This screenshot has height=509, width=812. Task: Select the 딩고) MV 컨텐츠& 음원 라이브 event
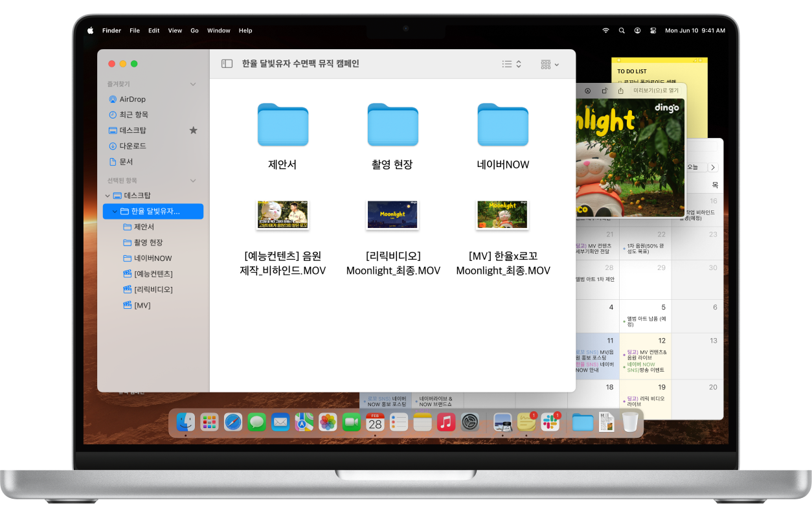point(645,354)
